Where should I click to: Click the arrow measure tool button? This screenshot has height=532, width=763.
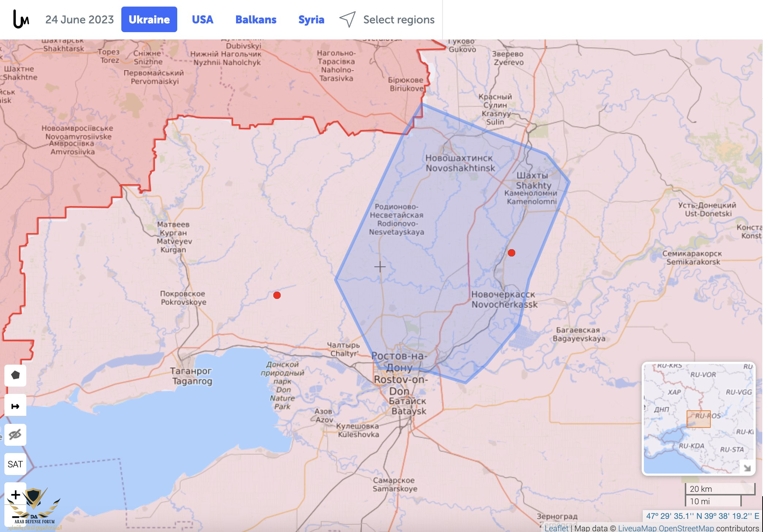coord(15,406)
